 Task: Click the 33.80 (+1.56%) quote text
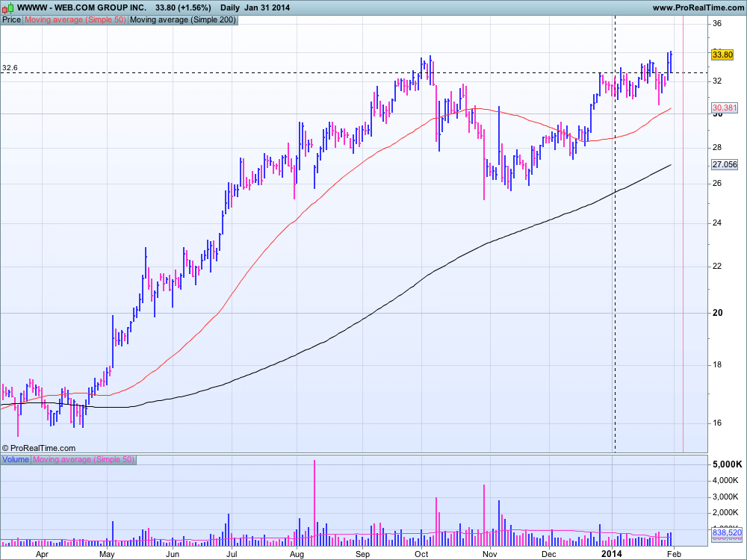(183, 7)
